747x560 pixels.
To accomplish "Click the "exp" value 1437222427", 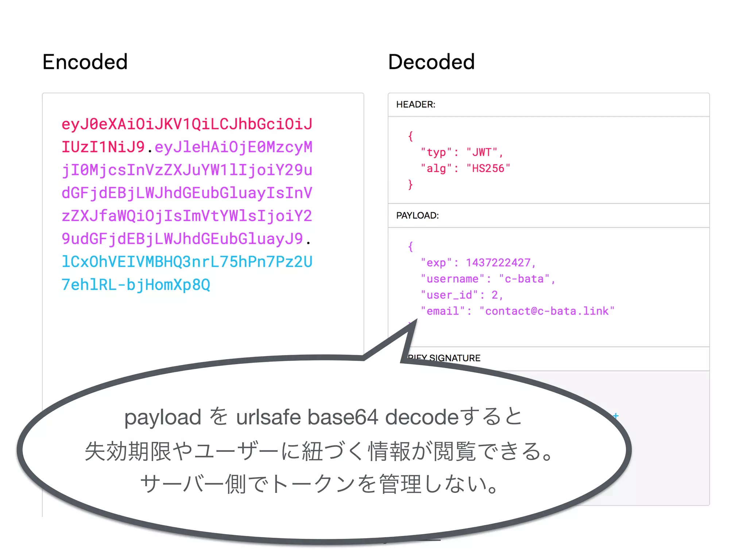I will click(x=498, y=263).
